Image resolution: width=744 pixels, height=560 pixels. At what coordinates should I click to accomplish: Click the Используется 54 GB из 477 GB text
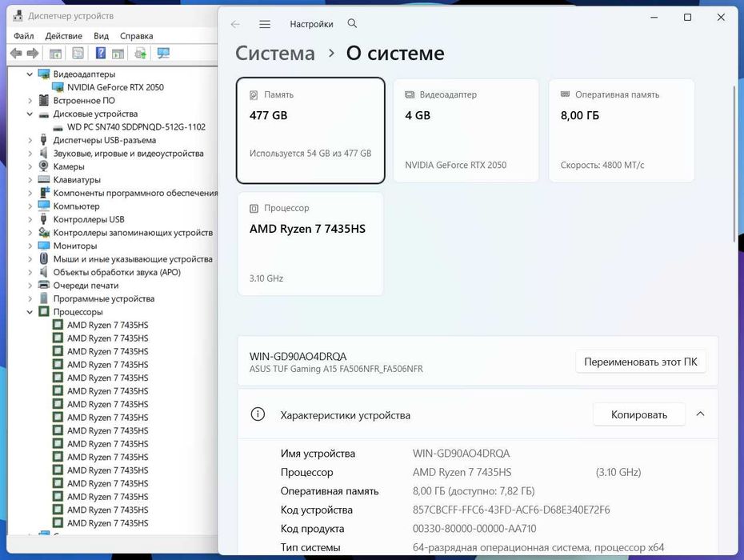tap(310, 154)
